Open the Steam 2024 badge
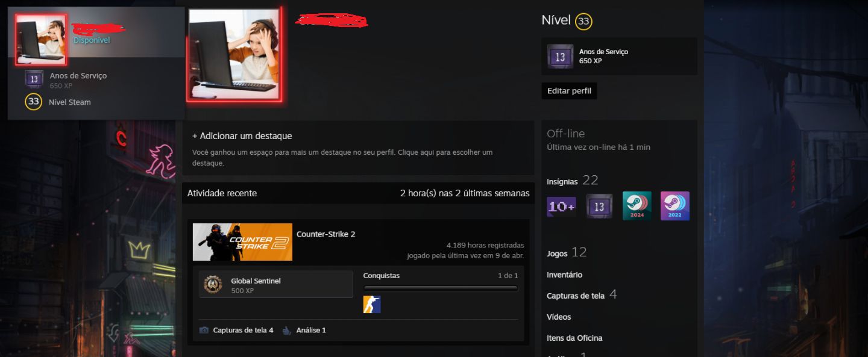Viewport: 868px width, 357px height. [x=637, y=206]
